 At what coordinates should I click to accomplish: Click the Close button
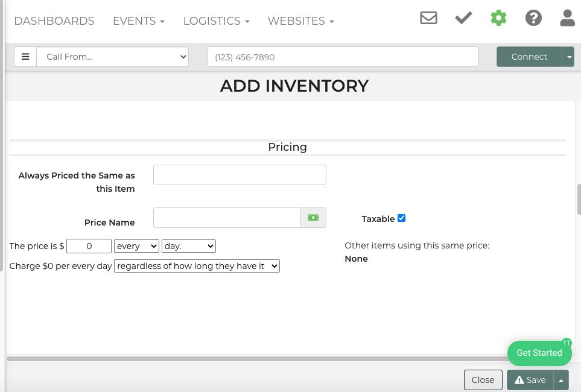(x=483, y=380)
